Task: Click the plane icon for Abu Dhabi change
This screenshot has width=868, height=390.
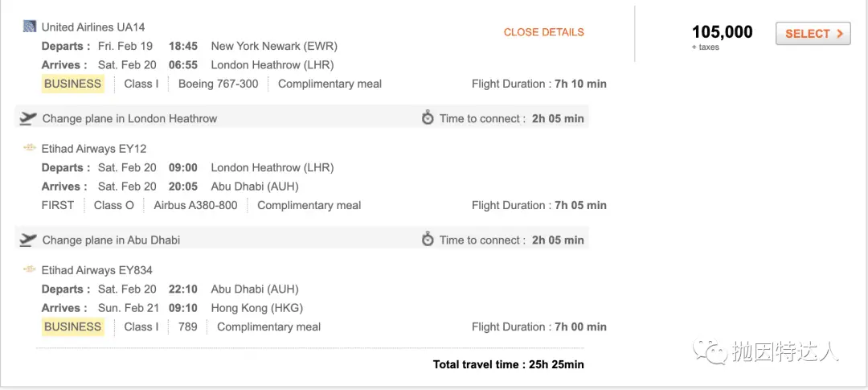Action: [27, 240]
